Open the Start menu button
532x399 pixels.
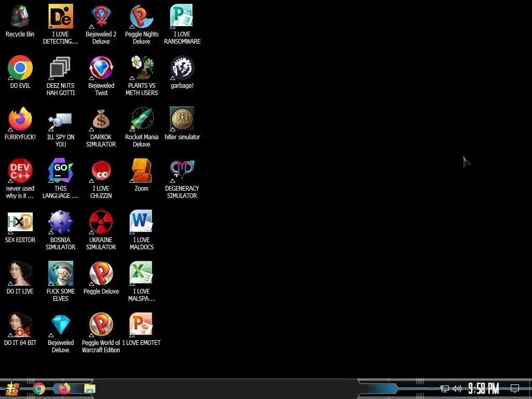point(11,389)
